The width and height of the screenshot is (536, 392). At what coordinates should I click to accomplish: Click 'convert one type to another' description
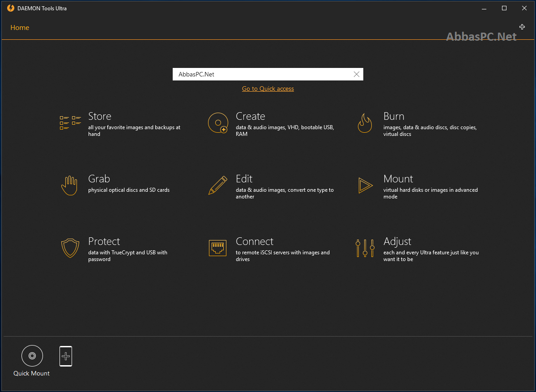285,193
